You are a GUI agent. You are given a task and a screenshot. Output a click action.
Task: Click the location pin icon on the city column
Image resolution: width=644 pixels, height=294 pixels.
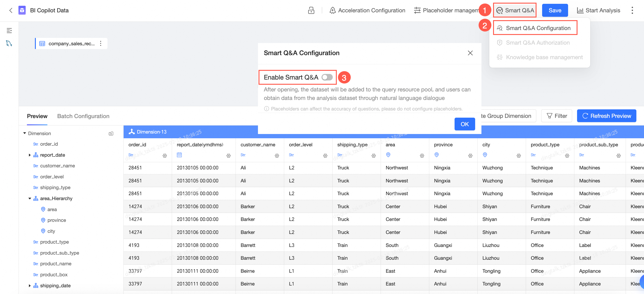point(485,155)
